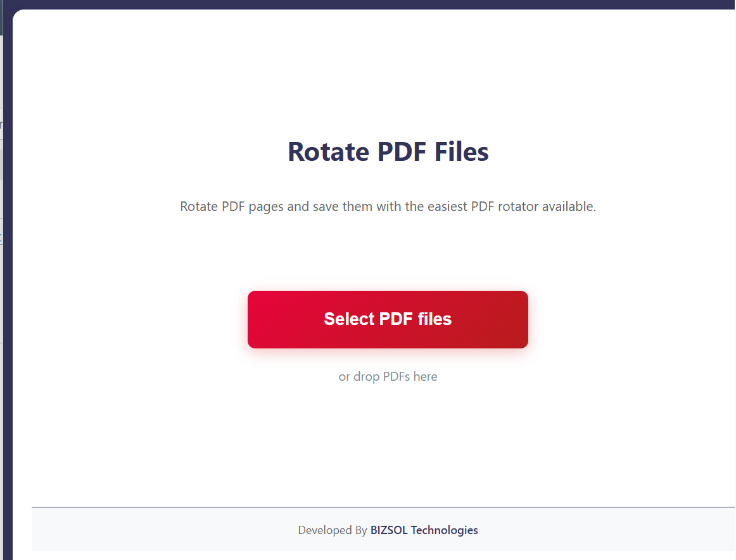This screenshot has width=736, height=560.
Task: Open the BIZSOL Technologies footer link
Action: (424, 530)
